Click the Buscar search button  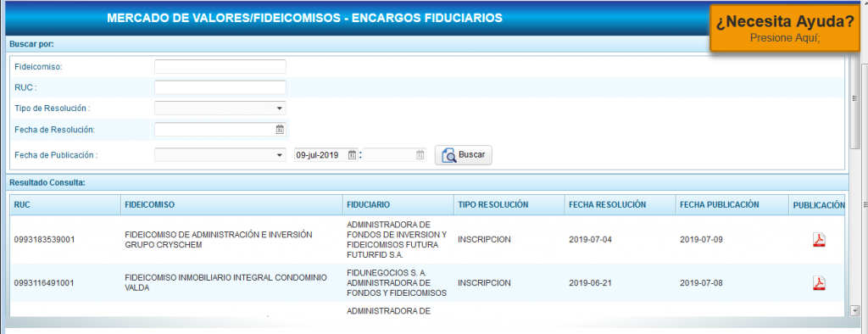[464, 155]
